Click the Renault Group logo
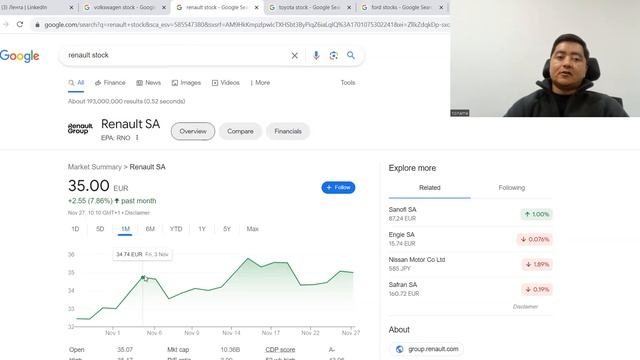The image size is (640, 360). pyautogui.click(x=80, y=129)
